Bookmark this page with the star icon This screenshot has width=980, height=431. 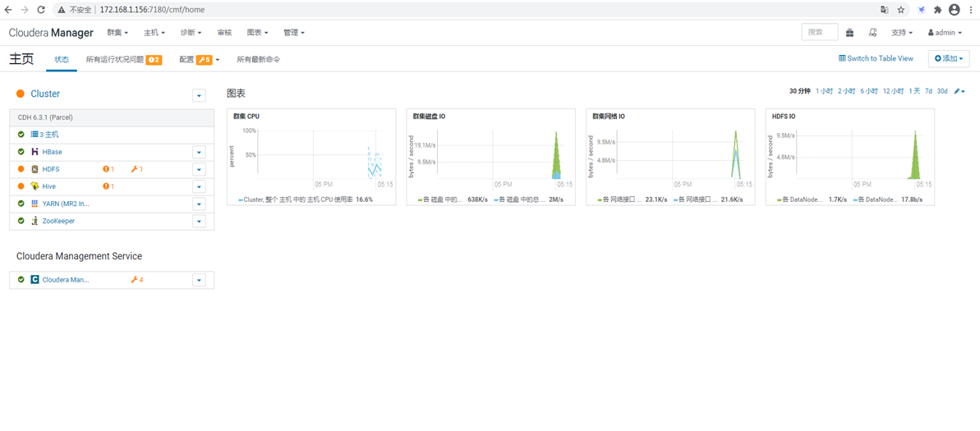pos(900,10)
